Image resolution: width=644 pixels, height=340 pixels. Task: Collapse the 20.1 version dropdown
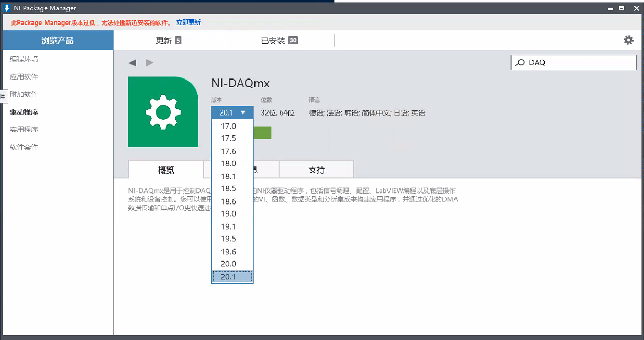[232, 112]
